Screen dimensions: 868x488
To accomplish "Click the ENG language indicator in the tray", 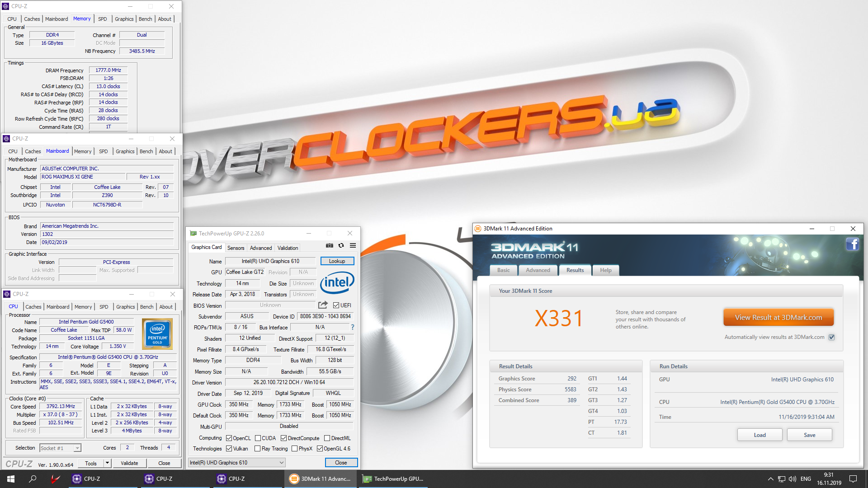I will [806, 479].
